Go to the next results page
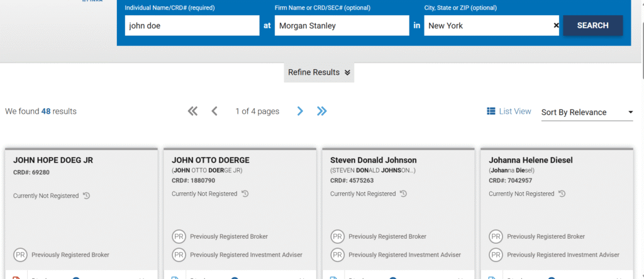Image resolution: width=644 pixels, height=279 pixels. point(300,111)
